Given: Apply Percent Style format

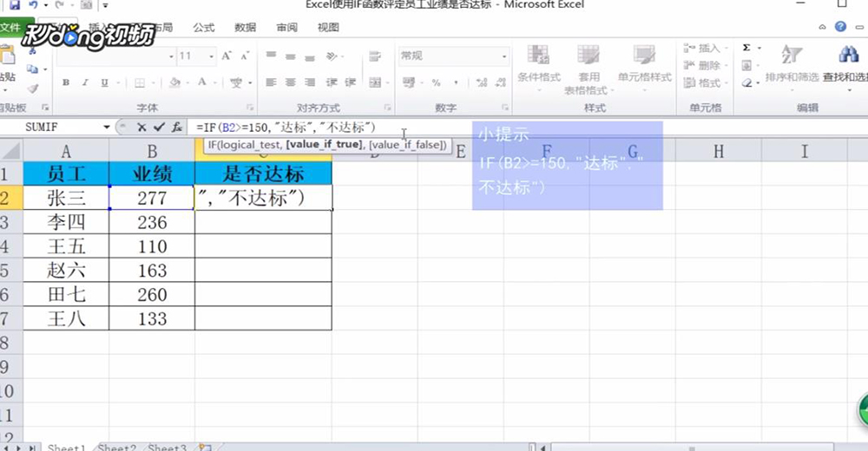Looking at the screenshot, I should pyautogui.click(x=437, y=82).
